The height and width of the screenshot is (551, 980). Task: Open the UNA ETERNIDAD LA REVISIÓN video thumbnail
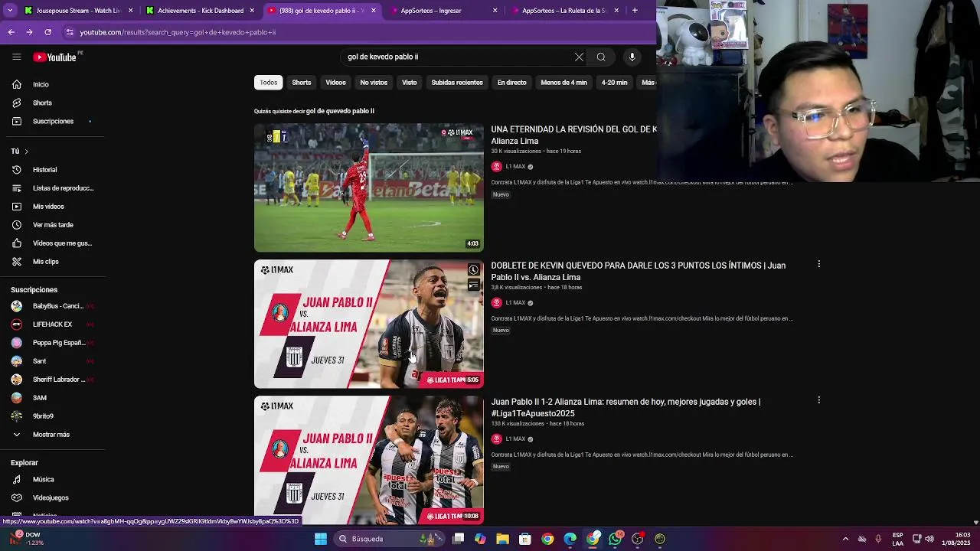pyautogui.click(x=369, y=187)
